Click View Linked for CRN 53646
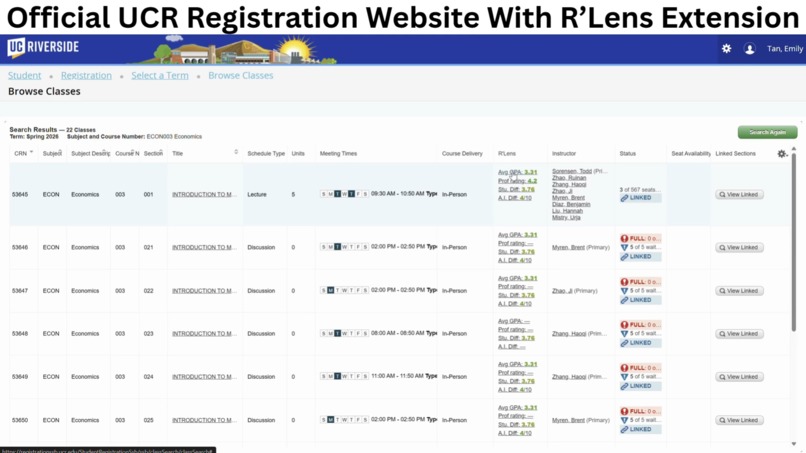 tap(739, 247)
